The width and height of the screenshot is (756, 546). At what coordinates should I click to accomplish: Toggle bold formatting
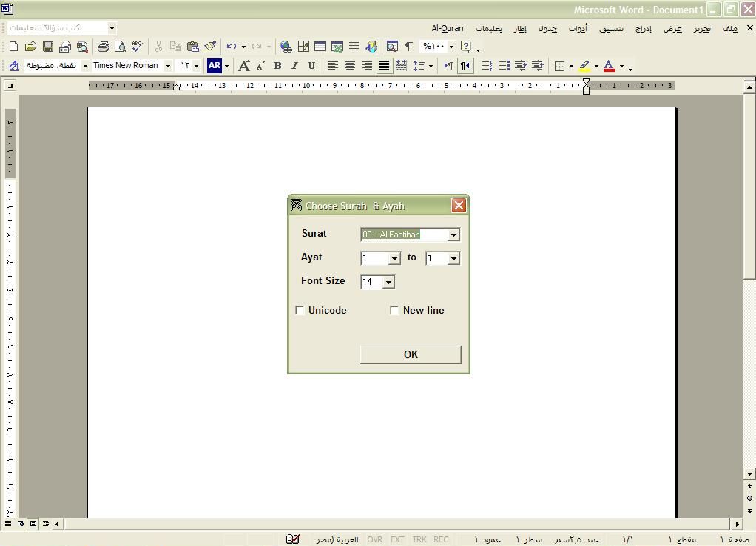(277, 66)
